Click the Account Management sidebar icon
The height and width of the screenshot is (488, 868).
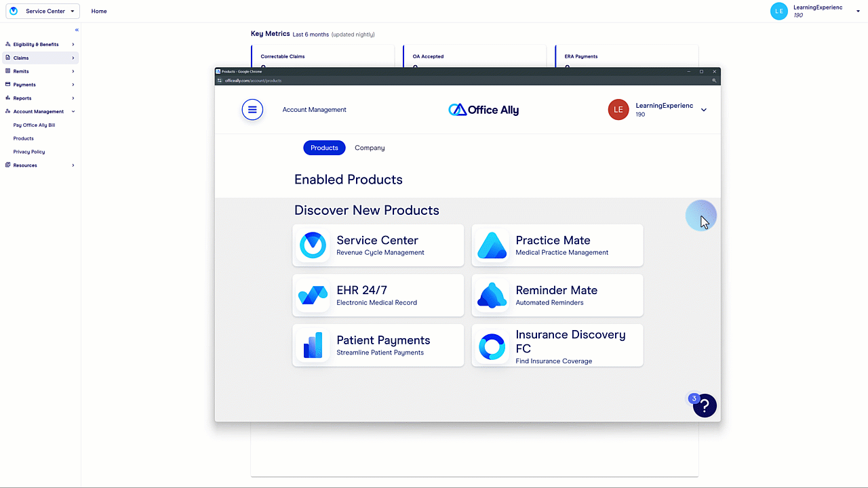[x=7, y=111]
